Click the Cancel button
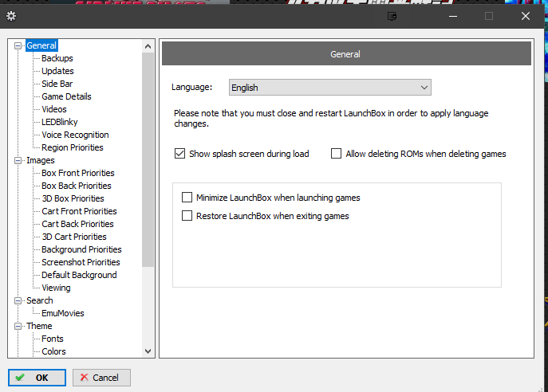This screenshot has height=392, width=548. pos(101,378)
